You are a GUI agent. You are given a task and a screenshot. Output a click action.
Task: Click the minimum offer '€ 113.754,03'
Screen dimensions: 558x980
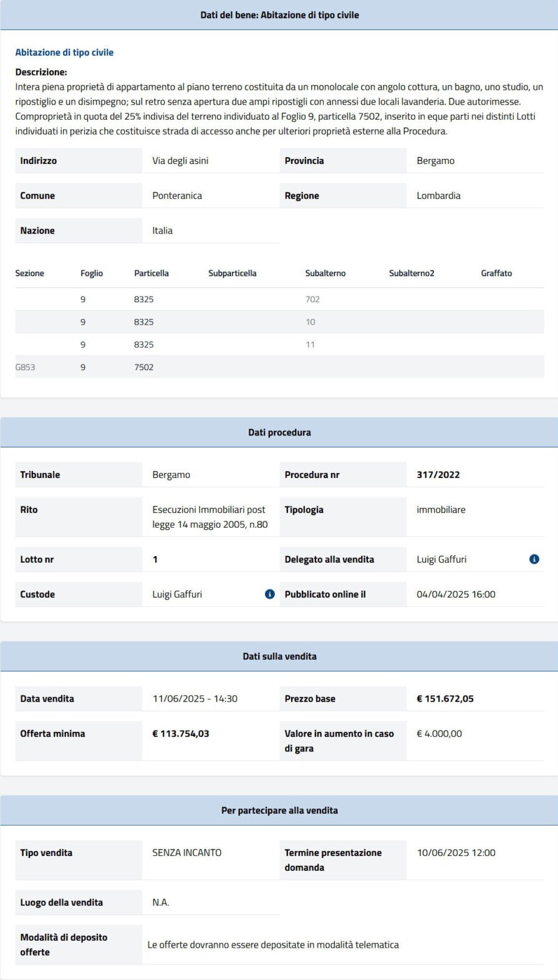click(181, 734)
